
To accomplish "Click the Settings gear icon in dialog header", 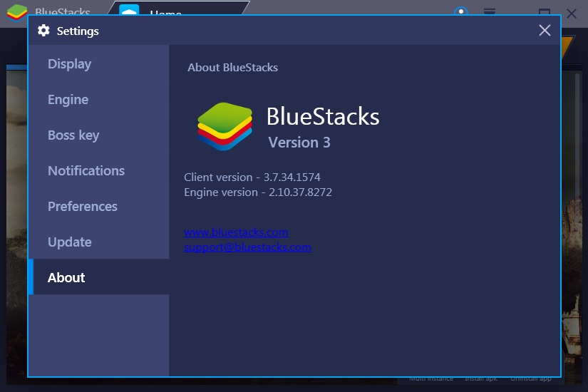I will click(x=43, y=31).
